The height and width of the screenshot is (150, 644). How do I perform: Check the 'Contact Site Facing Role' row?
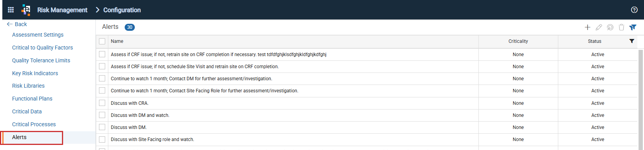coord(102,91)
